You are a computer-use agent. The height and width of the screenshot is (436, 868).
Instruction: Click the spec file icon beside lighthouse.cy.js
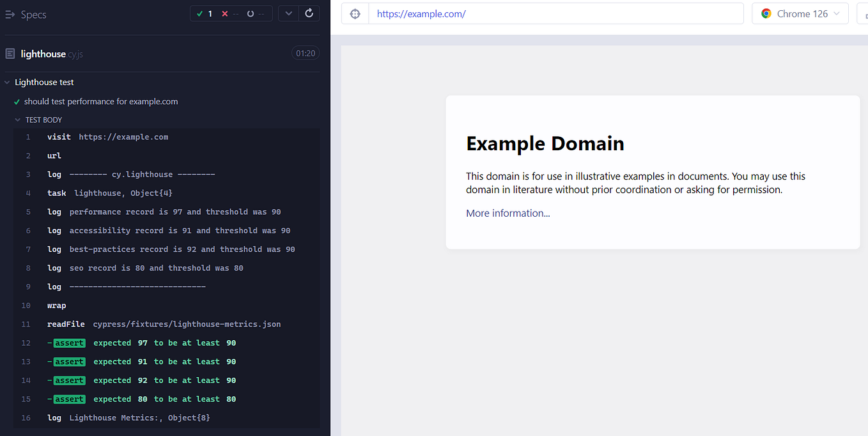(x=10, y=53)
